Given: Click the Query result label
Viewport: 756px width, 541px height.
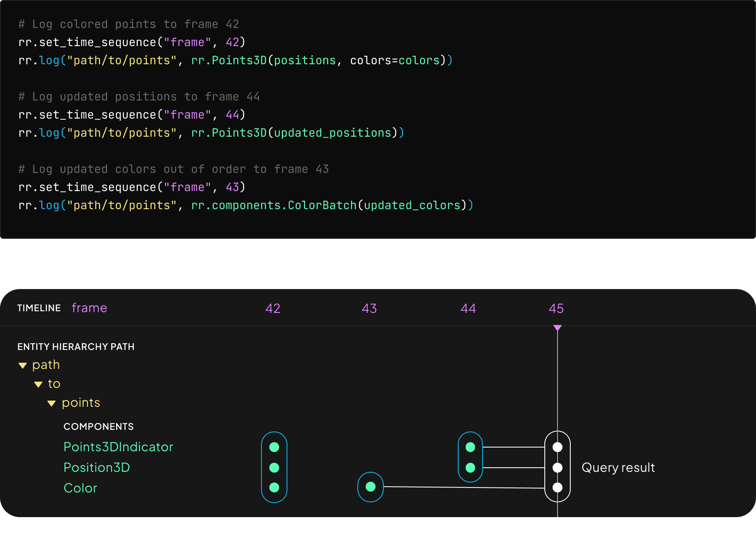Looking at the screenshot, I should tap(618, 467).
